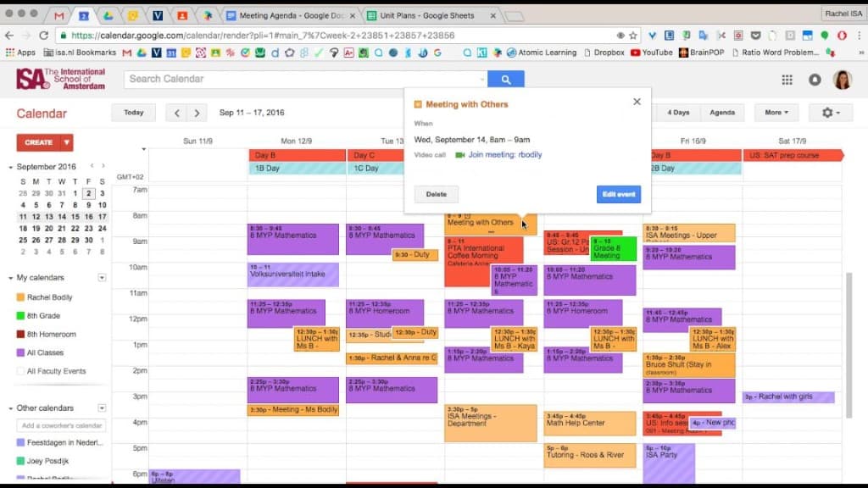Image resolution: width=868 pixels, height=488 pixels.
Task: Click the calendar search magnifier button
Action: coord(505,79)
